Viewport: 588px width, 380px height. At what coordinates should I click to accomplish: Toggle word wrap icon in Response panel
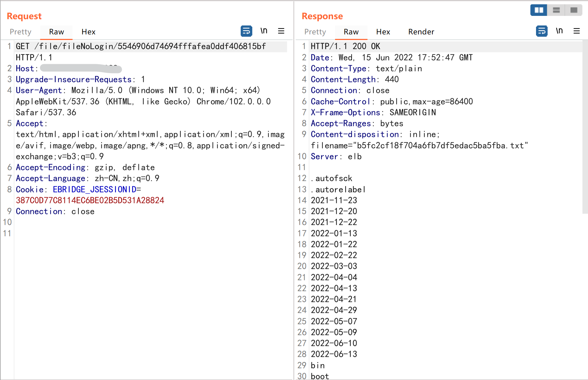pyautogui.click(x=542, y=31)
